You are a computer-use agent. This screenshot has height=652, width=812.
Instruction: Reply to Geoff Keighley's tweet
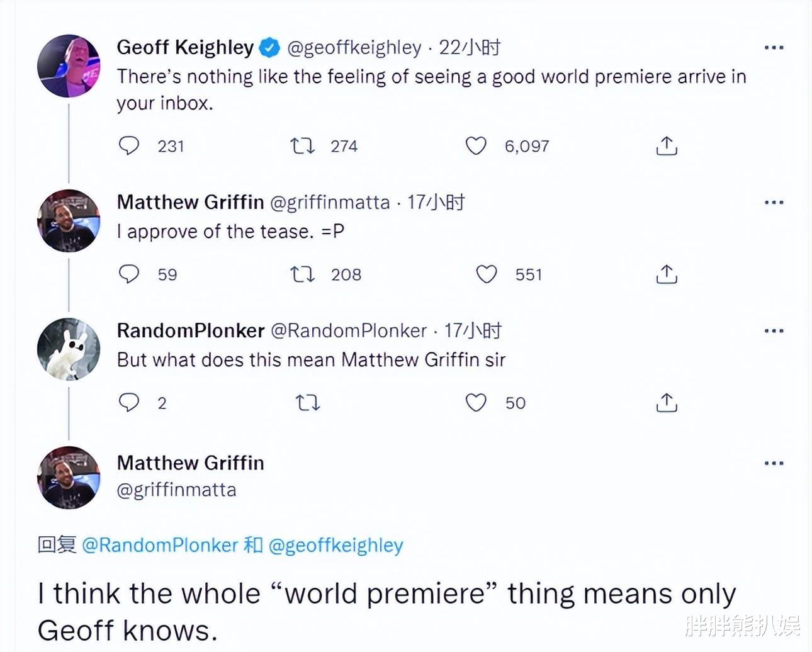click(x=129, y=146)
